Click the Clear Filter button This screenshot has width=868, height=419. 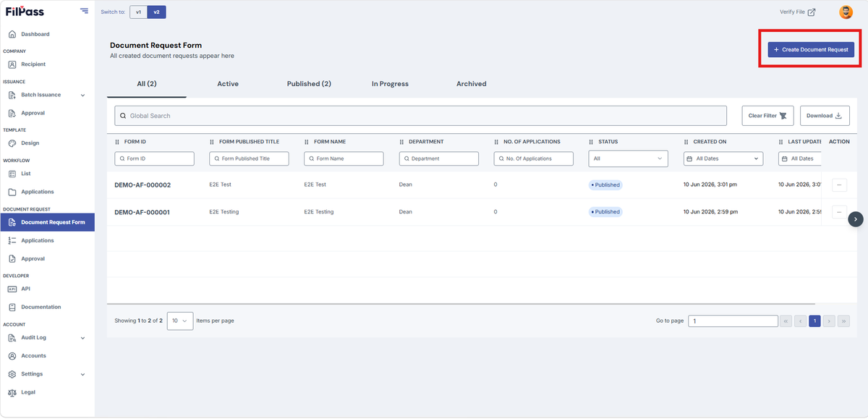click(767, 116)
